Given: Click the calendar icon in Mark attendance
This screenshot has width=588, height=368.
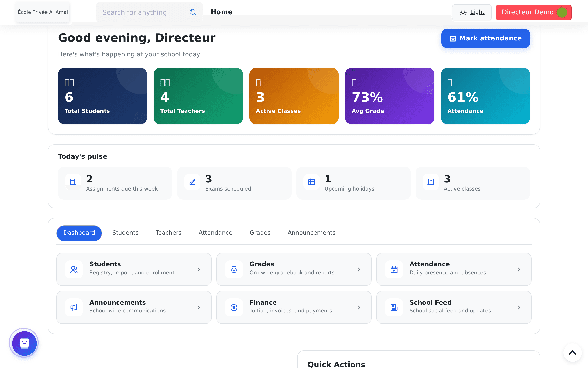Looking at the screenshot, I should (453, 38).
